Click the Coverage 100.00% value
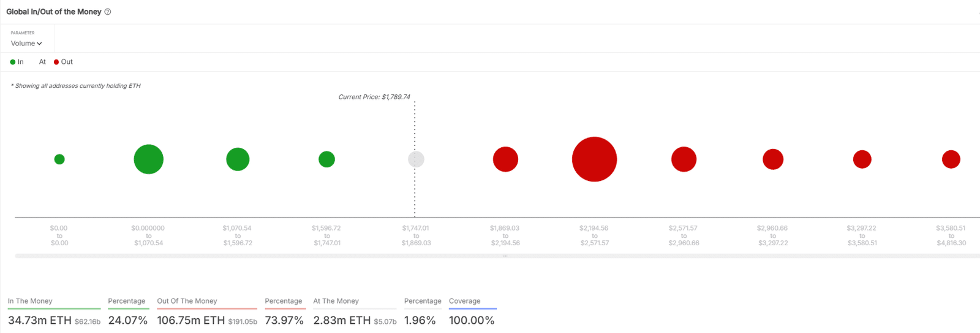The height and width of the screenshot is (333, 980). coord(471,320)
